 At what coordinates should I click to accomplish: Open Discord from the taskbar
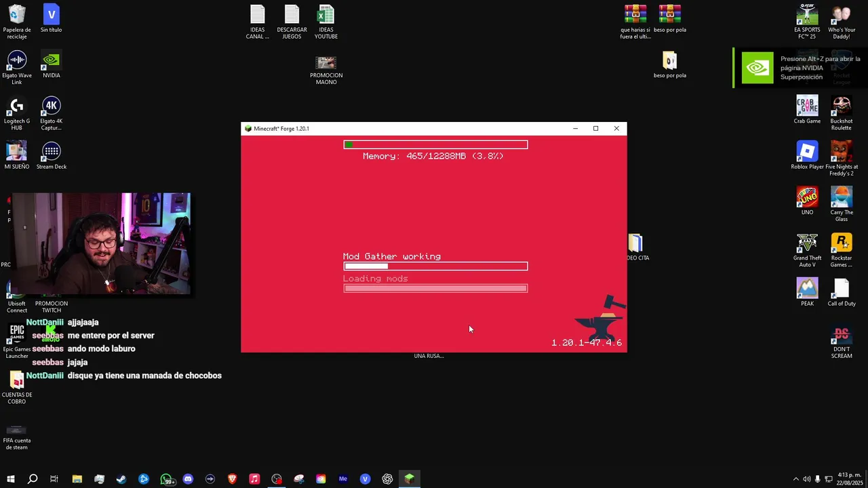point(188,479)
